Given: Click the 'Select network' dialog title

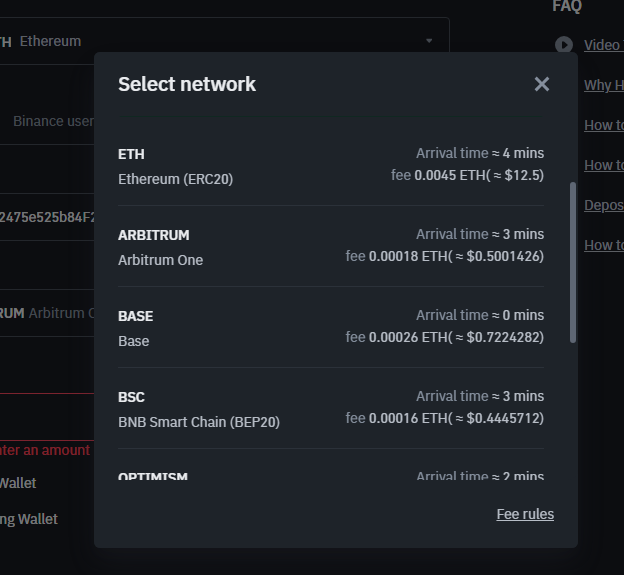Looking at the screenshot, I should point(187,84).
